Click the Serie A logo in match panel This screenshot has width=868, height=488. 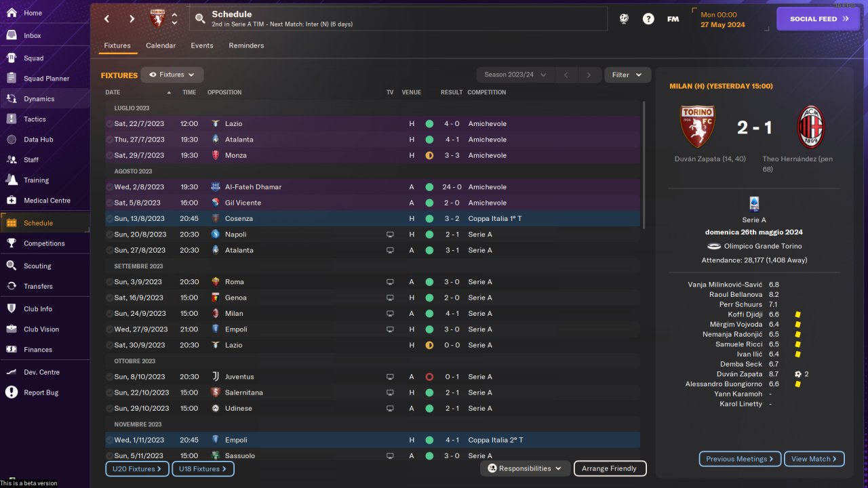(x=754, y=204)
